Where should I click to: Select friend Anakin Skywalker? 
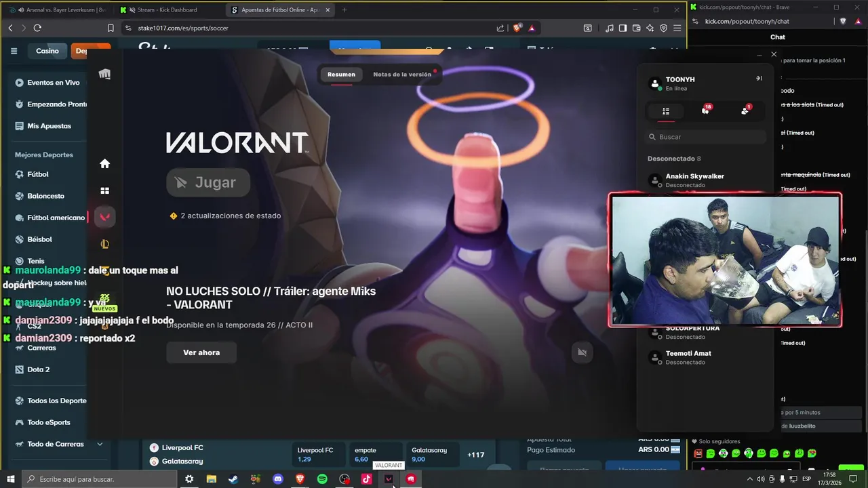(705, 180)
